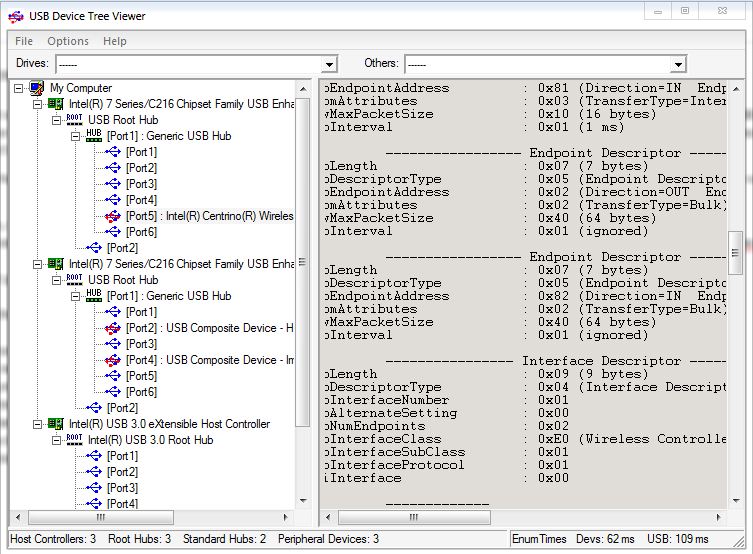Click the device tree's horizontal scrollbar right arrow
This screenshot has width=753, height=554.
287,518
